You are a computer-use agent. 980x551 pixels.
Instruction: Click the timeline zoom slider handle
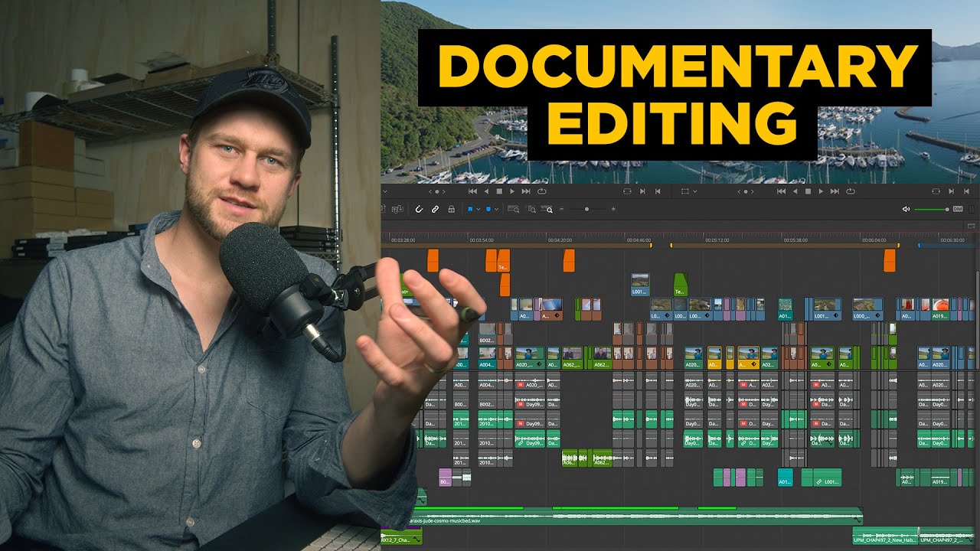(x=586, y=209)
